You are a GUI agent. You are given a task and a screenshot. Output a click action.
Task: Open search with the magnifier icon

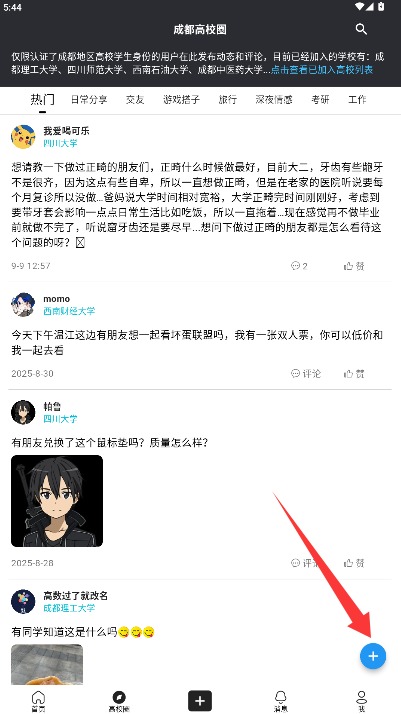(361, 29)
